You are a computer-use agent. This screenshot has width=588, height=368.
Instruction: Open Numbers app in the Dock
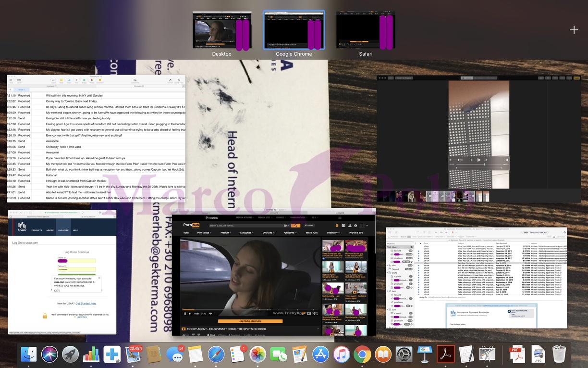pos(91,355)
